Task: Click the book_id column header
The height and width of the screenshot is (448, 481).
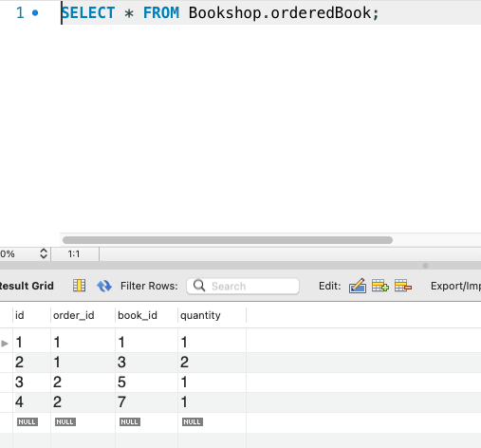Action: (x=138, y=315)
